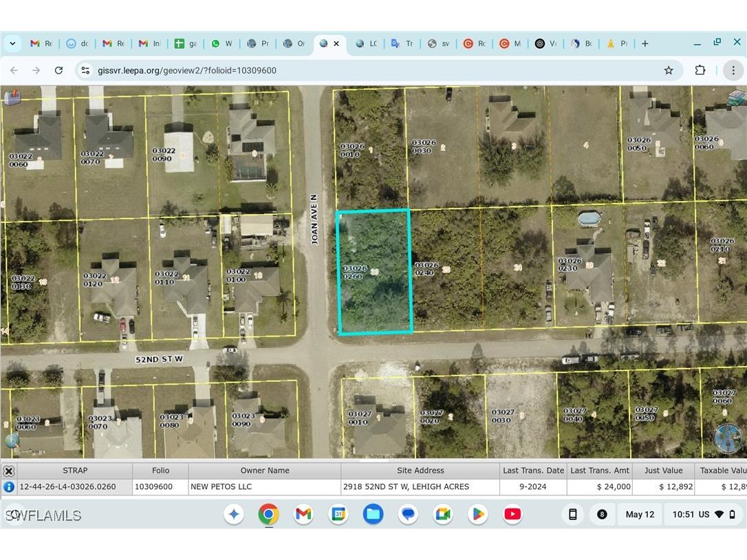
Task: Launch YouTube from the shelf
Action: tap(512, 514)
